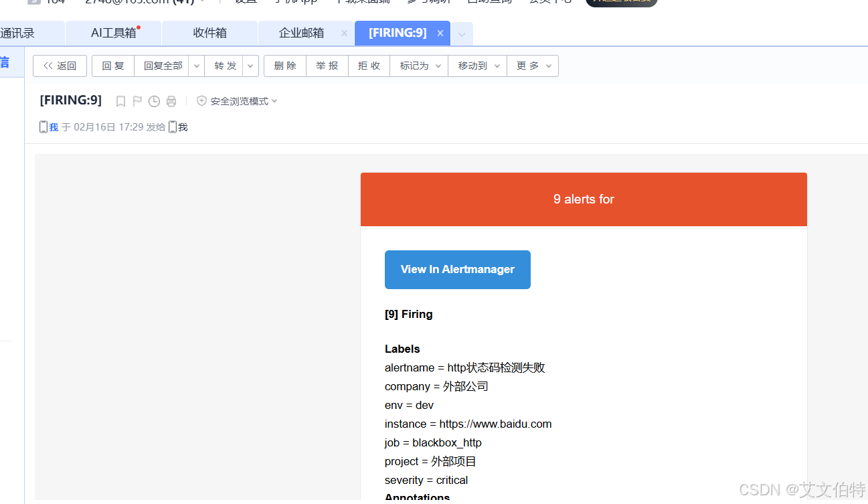Click the sender's phone icon before 我
This screenshot has width=868, height=504.
44,127
